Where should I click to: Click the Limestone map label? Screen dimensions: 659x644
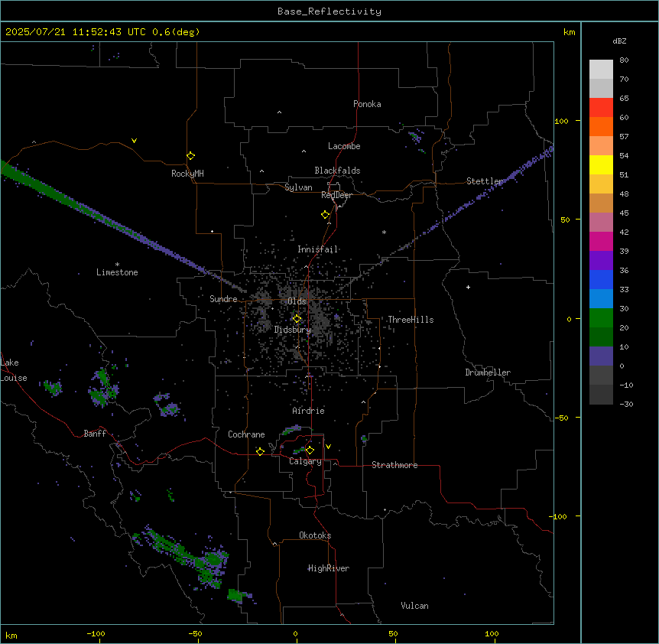[x=117, y=272]
